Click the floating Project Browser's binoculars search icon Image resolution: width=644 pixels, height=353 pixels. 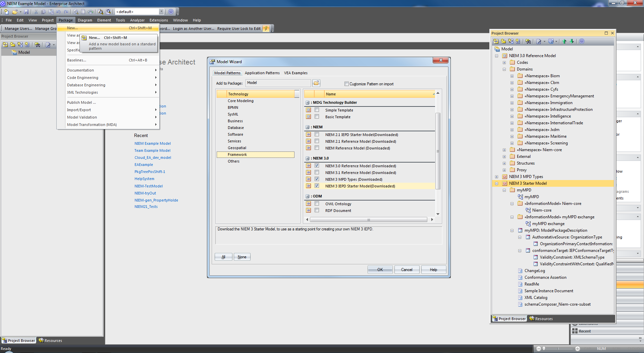528,41
